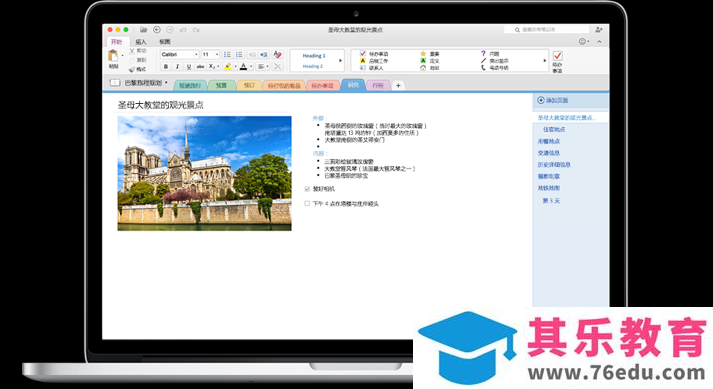713x389 pixels.
Task: Switch to the 开始 ribbon tab
Action: coord(117,42)
